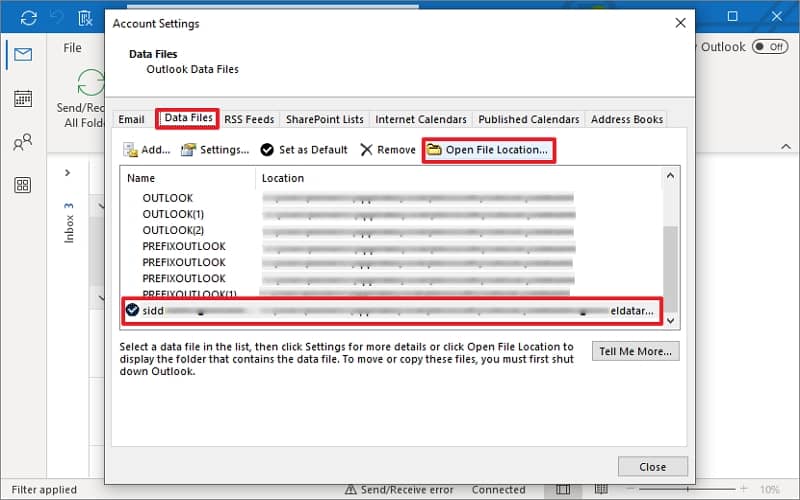Click the Connected status in the status bar
Viewport: 800px width, 500px height.
click(x=498, y=490)
